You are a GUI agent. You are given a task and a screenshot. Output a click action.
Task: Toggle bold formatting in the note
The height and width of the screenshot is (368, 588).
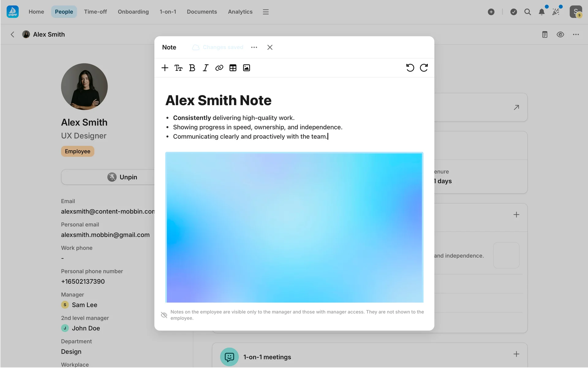pos(192,68)
